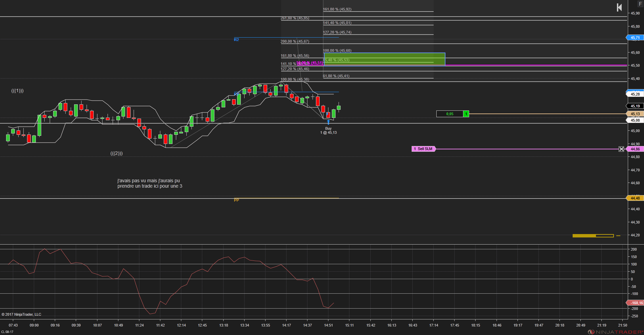Screen dimensions: 644x335
Task: Click the NinjaTrader logo at bottom right
Action: 616,332
